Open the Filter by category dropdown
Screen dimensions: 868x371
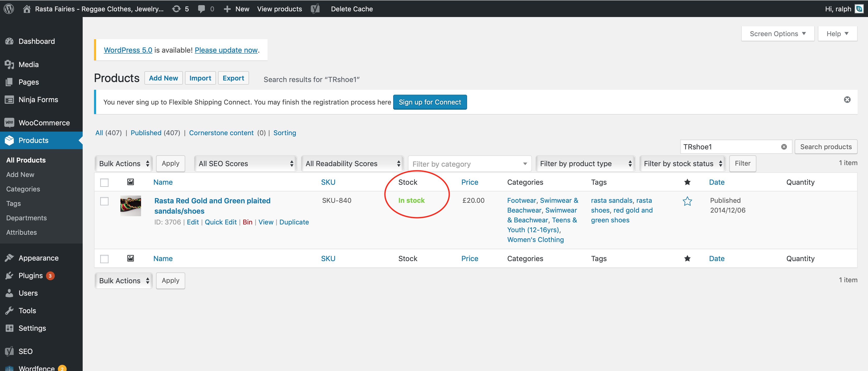469,164
